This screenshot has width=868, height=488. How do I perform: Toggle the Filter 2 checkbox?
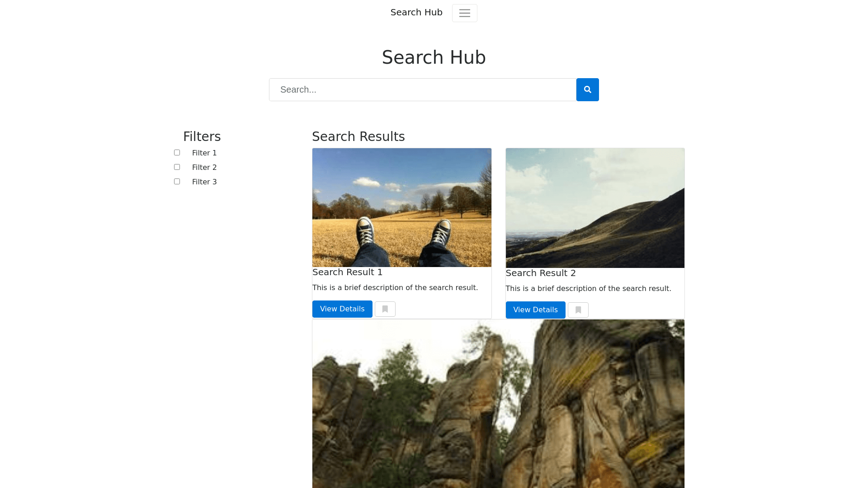[177, 167]
